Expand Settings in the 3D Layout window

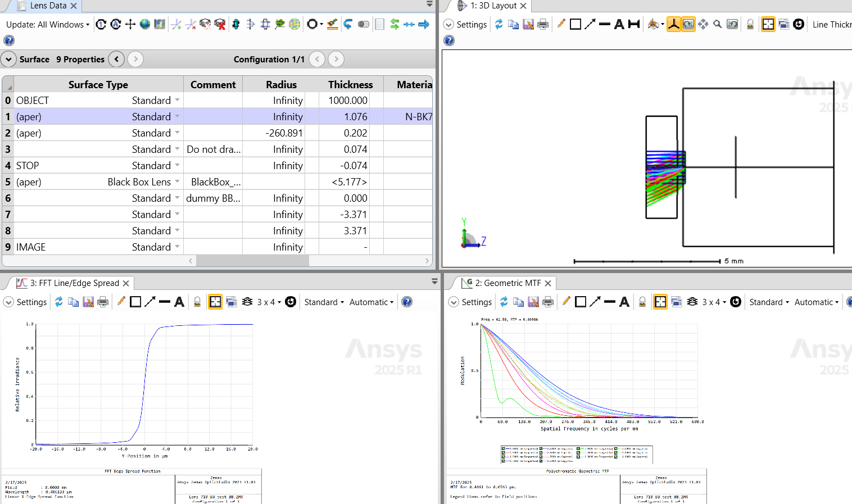click(x=465, y=25)
